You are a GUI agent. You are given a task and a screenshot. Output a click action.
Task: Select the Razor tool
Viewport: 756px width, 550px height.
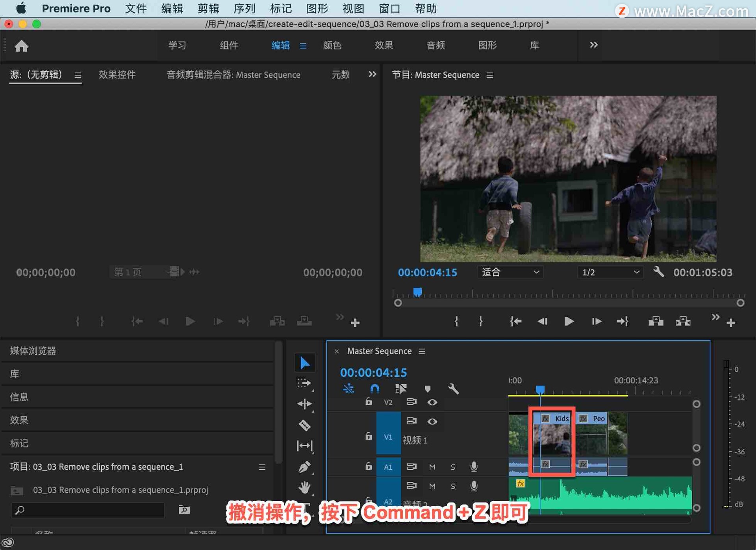pos(304,425)
